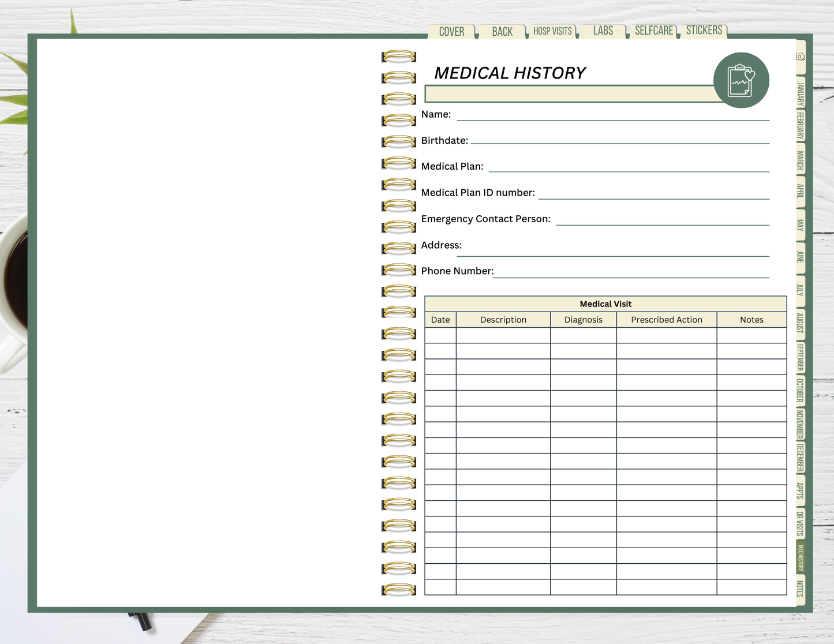Switch to the LABS tab

[x=603, y=31]
